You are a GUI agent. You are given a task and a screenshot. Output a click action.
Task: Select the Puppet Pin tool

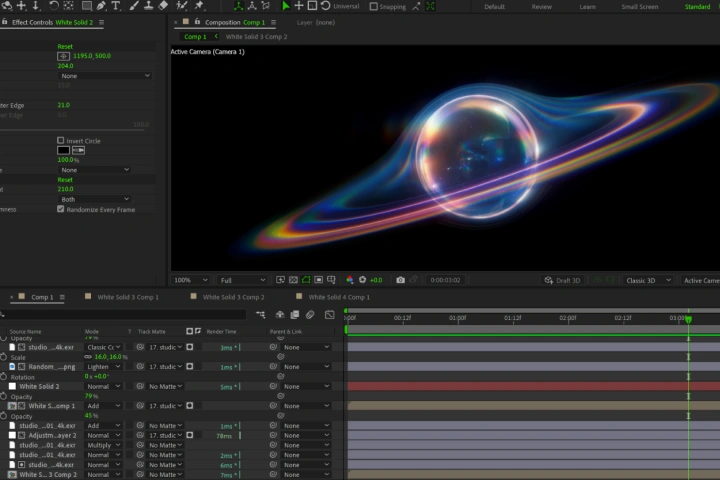click(199, 6)
